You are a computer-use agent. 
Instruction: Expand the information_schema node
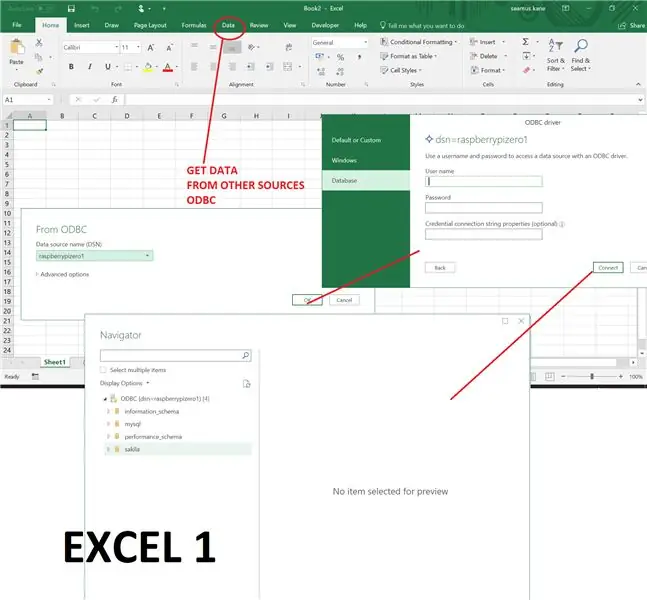[x=108, y=411]
